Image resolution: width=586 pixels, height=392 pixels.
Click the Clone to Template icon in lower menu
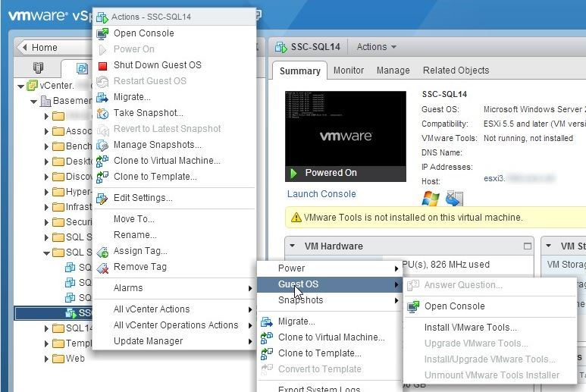[267, 353]
